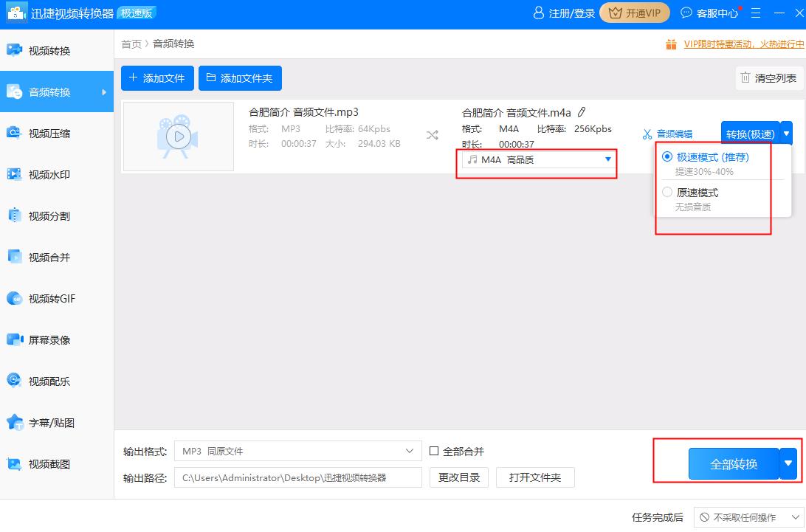The width and height of the screenshot is (806, 532).
Task: Select the 极速模式 radio option
Action: [x=667, y=156]
